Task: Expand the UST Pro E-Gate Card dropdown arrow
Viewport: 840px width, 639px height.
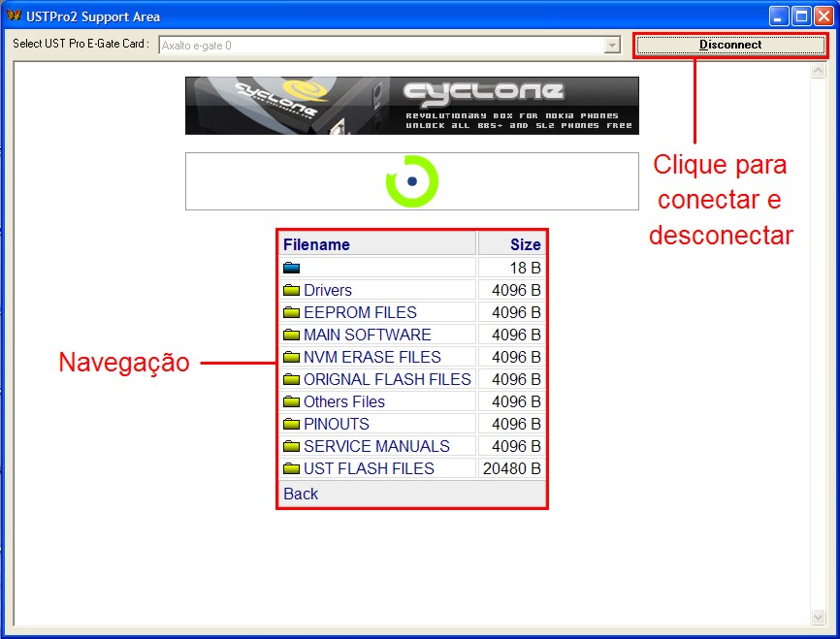Action: coord(611,45)
